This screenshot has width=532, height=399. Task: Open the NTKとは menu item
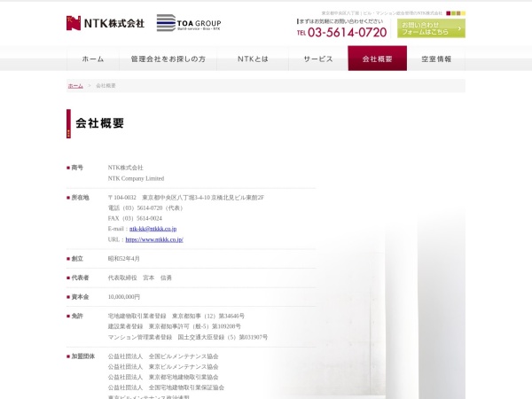tap(253, 59)
